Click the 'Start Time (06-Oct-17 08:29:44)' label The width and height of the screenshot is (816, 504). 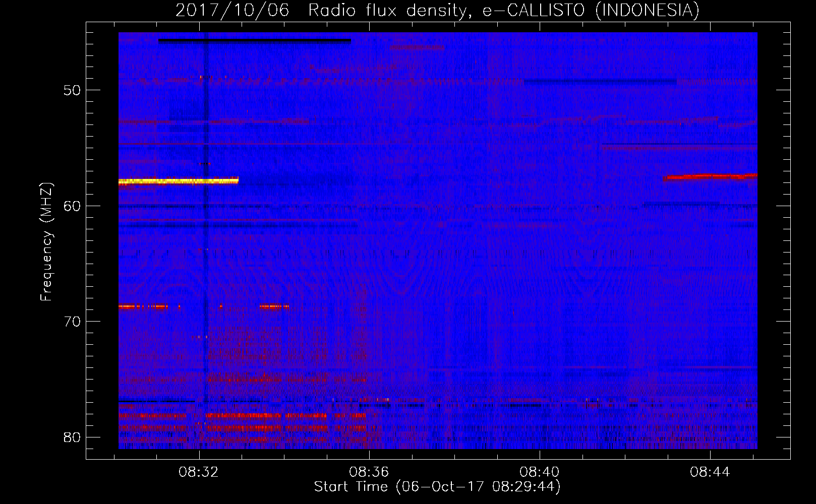(437, 487)
